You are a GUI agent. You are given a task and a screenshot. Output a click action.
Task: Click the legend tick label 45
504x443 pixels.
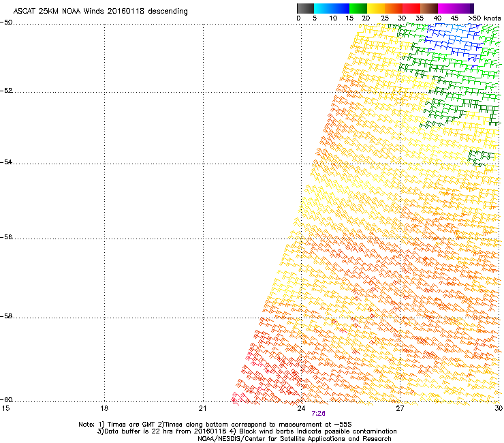pyautogui.click(x=454, y=18)
